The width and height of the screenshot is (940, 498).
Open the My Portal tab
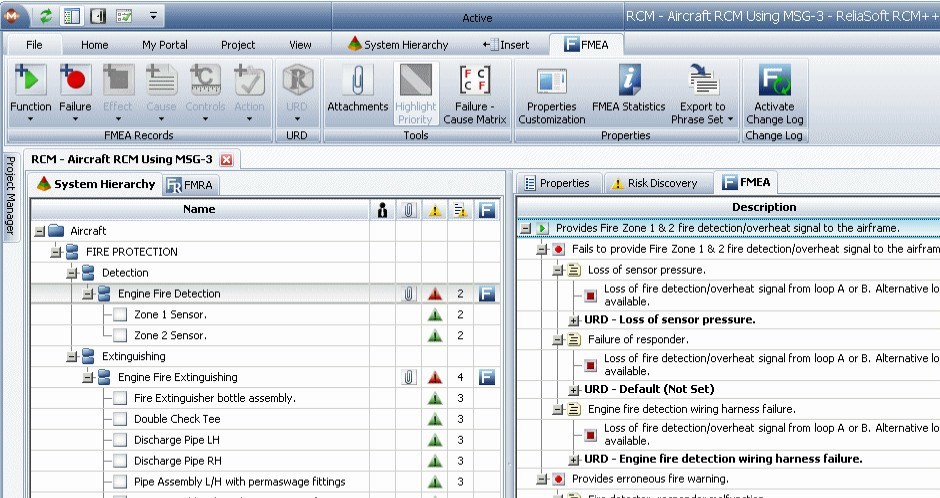(x=165, y=45)
